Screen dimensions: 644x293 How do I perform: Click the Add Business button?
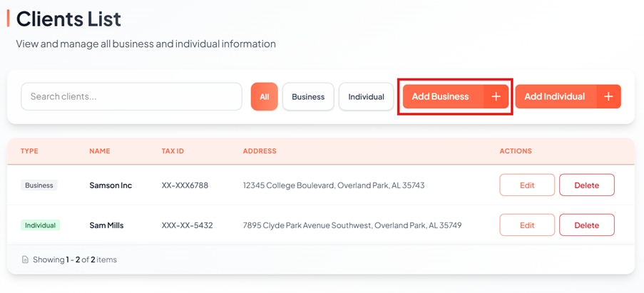pos(442,97)
